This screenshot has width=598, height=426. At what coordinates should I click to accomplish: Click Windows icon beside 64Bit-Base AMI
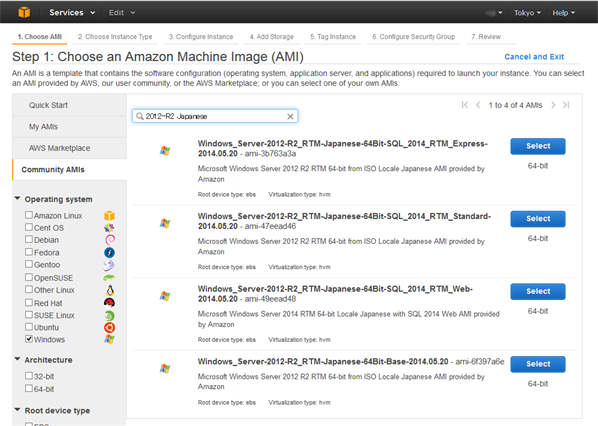[x=165, y=368]
